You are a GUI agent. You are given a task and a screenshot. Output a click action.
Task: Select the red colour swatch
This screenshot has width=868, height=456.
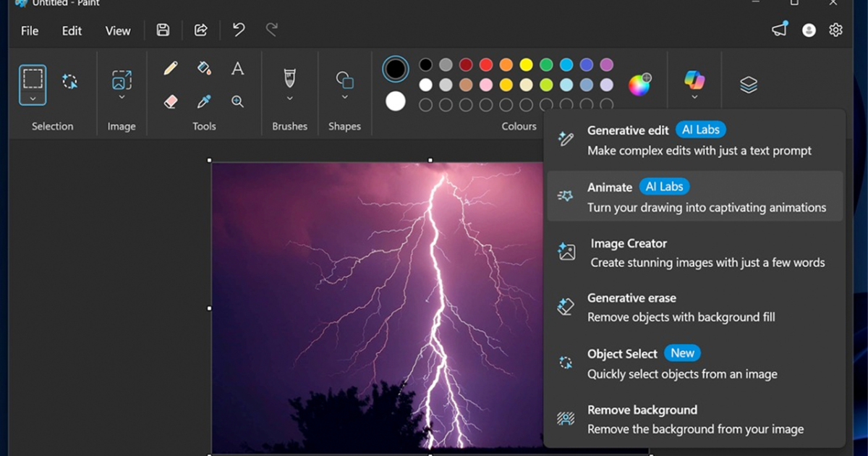486,65
